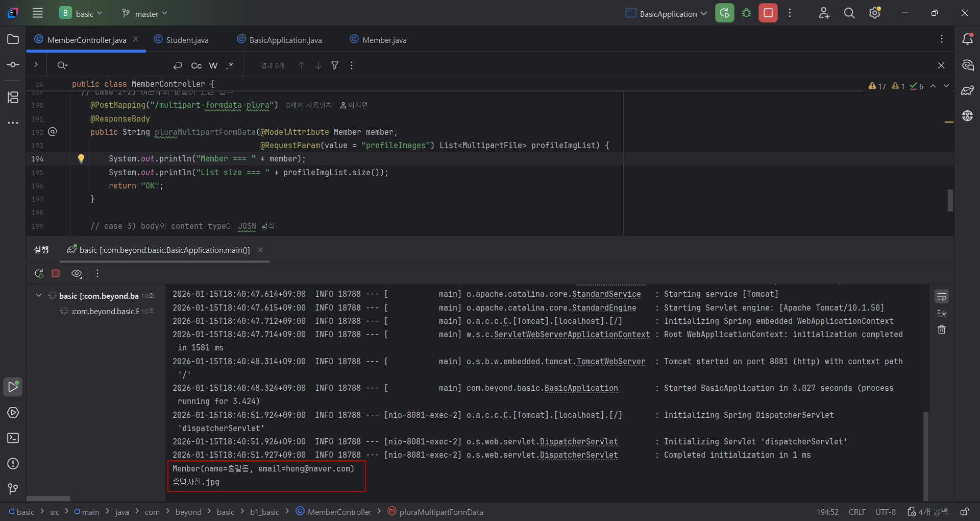Switch to Student.java tab
The image size is (980, 521).
click(182, 40)
